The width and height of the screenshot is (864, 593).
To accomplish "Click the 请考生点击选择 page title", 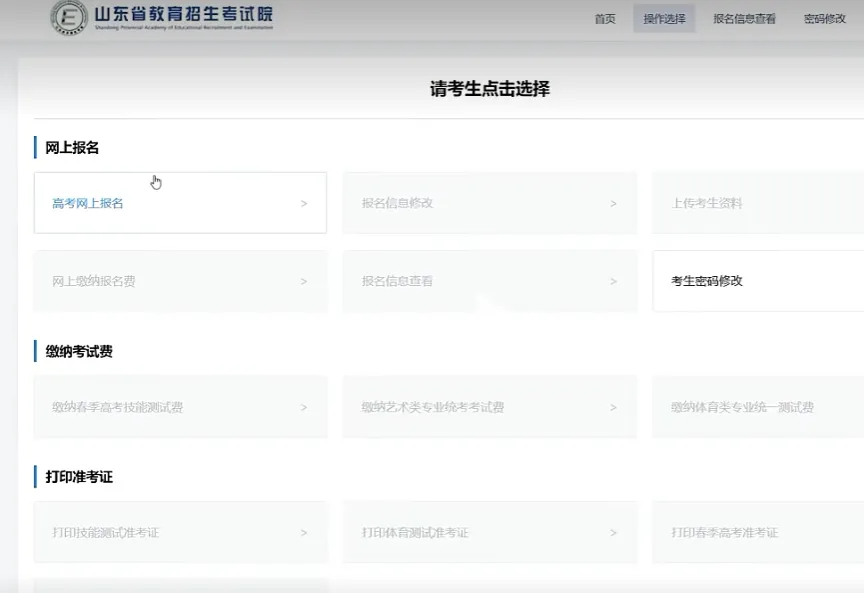I will [x=490, y=89].
